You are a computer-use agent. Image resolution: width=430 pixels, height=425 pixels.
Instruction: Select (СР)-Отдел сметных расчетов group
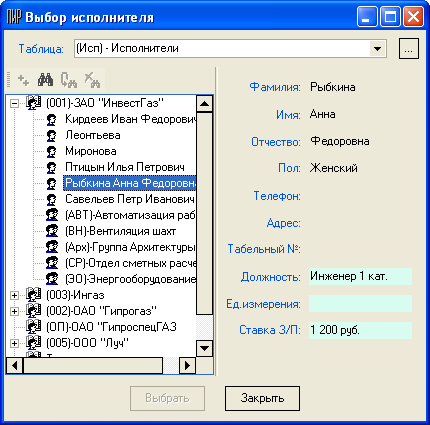(130, 263)
